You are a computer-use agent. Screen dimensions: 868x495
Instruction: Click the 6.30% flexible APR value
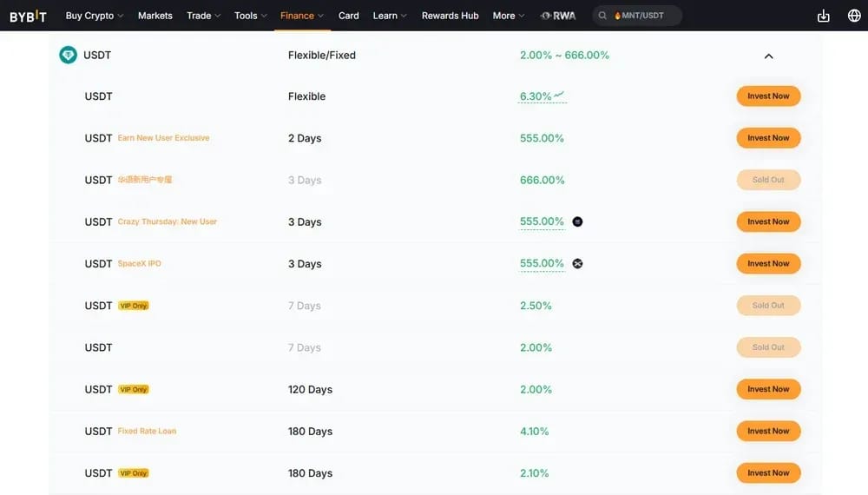[536, 96]
